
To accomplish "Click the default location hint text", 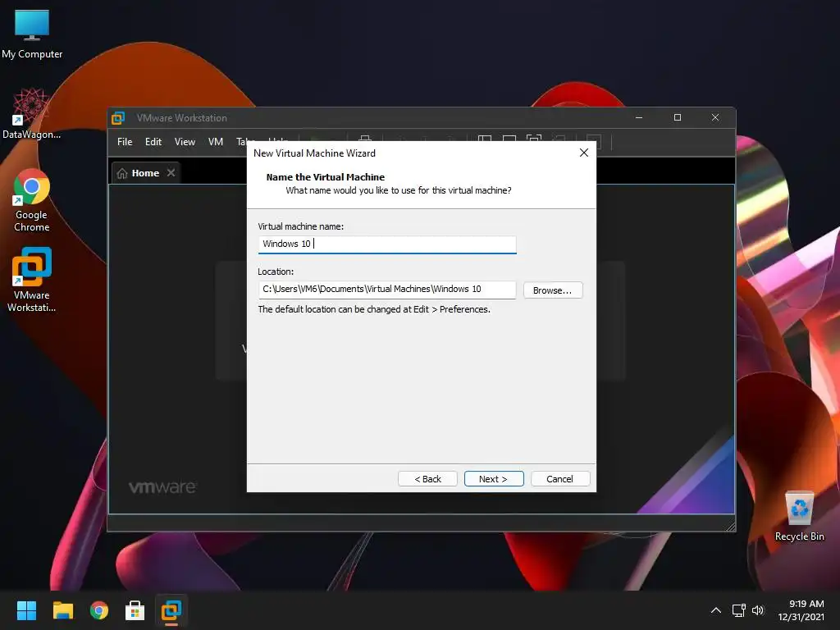I will click(x=374, y=309).
